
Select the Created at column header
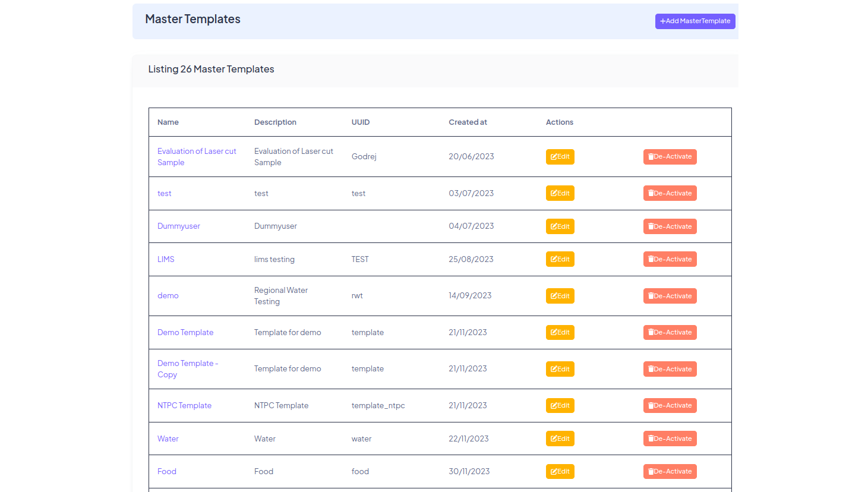point(468,122)
